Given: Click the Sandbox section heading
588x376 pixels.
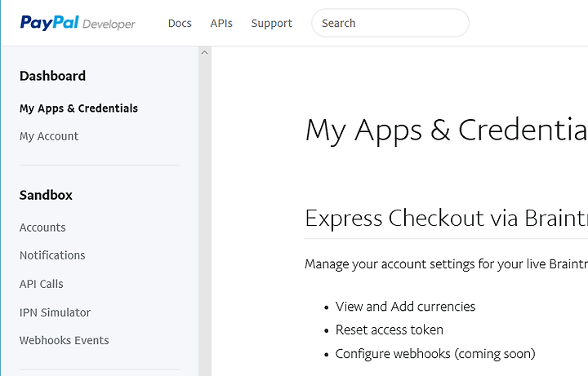Looking at the screenshot, I should pos(46,195).
